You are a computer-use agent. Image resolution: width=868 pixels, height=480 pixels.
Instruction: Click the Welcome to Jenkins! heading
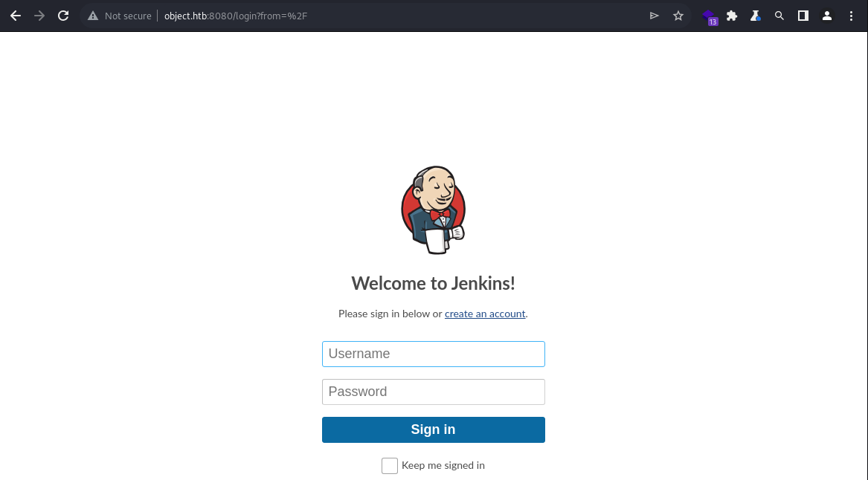tap(434, 283)
